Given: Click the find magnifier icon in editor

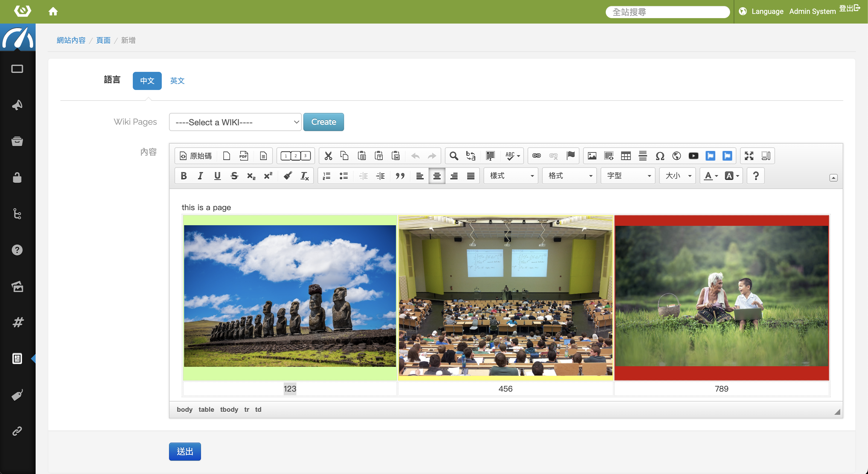Looking at the screenshot, I should tap(454, 156).
